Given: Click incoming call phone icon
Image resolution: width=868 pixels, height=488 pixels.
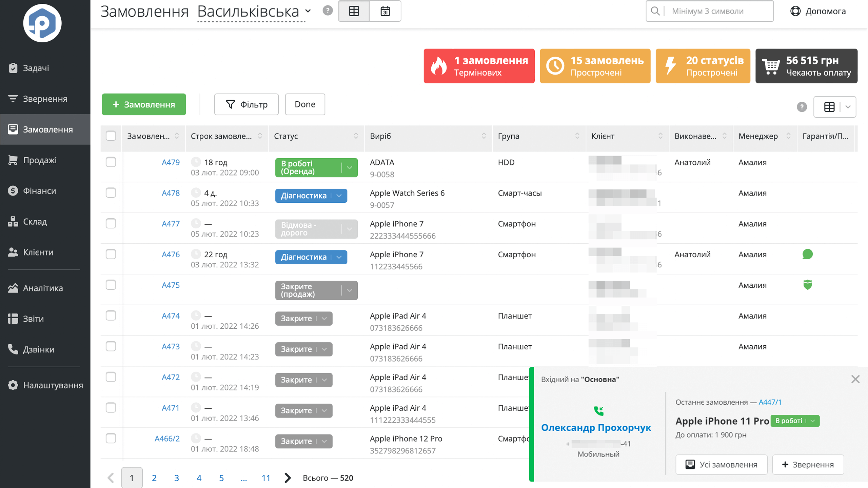Looking at the screenshot, I should 599,411.
